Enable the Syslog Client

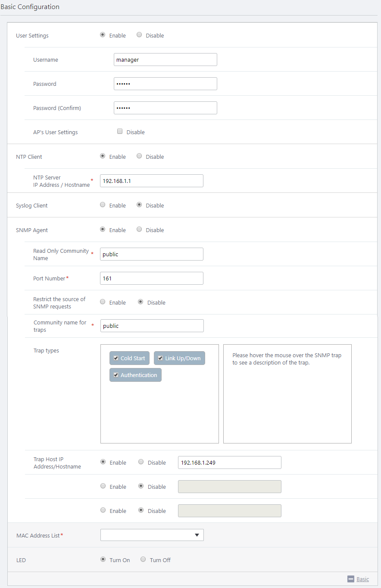[103, 205]
